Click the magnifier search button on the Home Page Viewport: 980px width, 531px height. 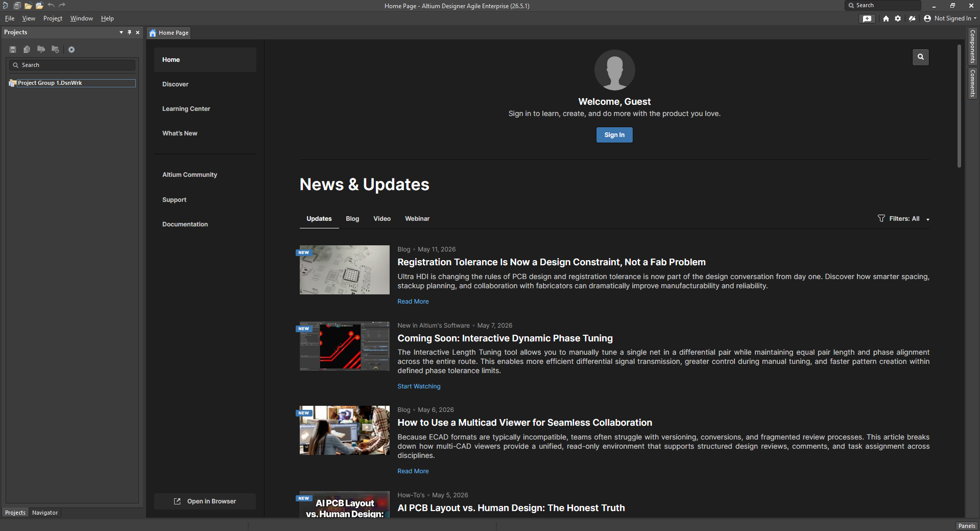pyautogui.click(x=921, y=57)
